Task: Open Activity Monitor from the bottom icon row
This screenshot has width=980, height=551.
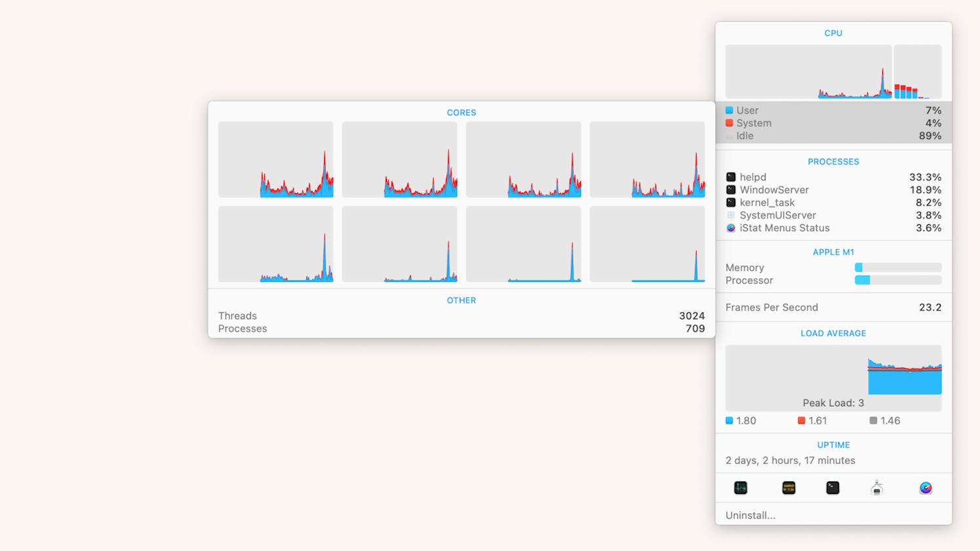Action: [741, 487]
